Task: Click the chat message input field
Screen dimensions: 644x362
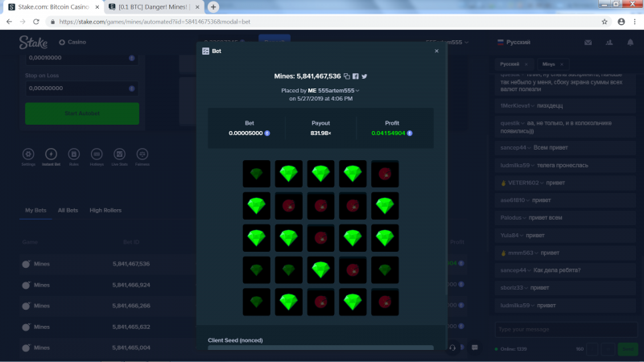Action: pos(566,329)
